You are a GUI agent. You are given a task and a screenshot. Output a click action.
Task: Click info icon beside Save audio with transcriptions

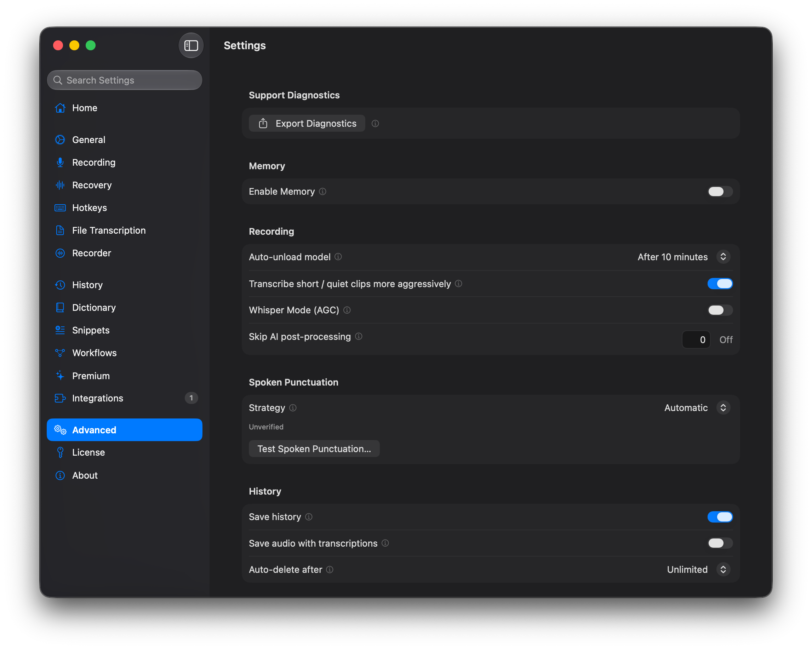(385, 543)
